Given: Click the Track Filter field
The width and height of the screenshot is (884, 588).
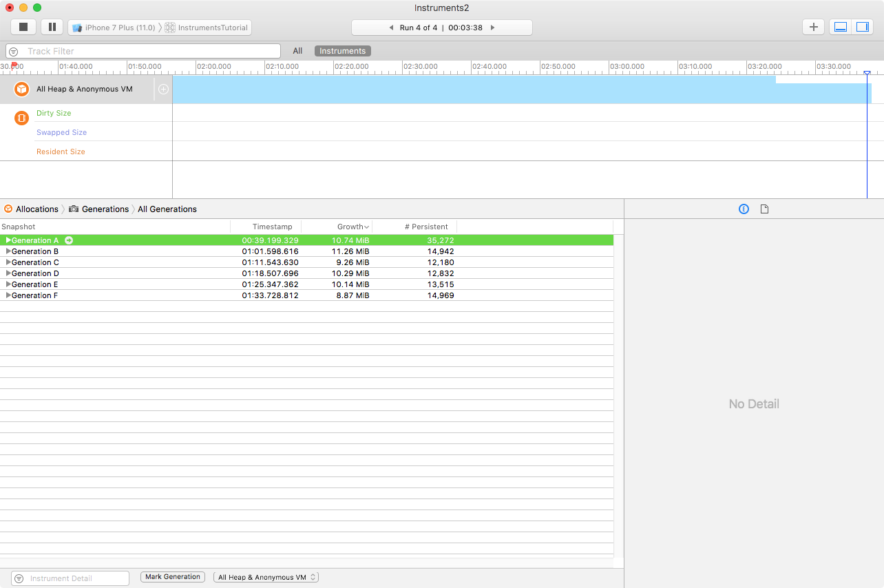Looking at the screenshot, I should tap(143, 51).
